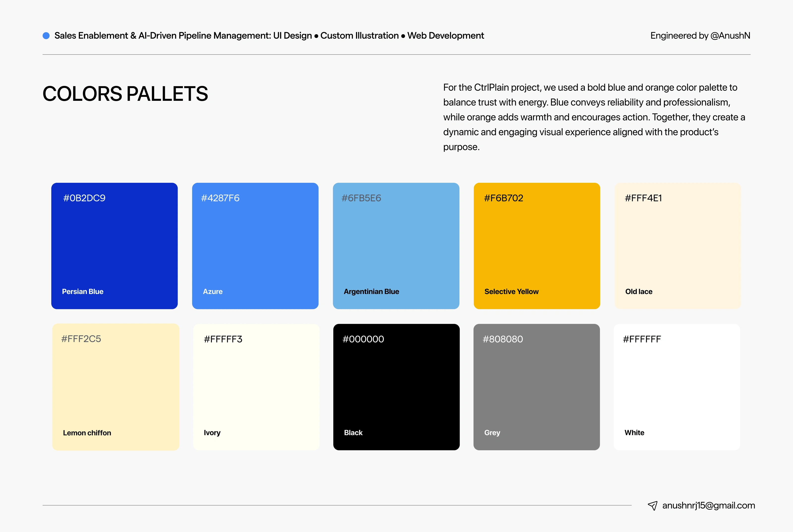Select the Ivory color swatch

pyautogui.click(x=256, y=387)
